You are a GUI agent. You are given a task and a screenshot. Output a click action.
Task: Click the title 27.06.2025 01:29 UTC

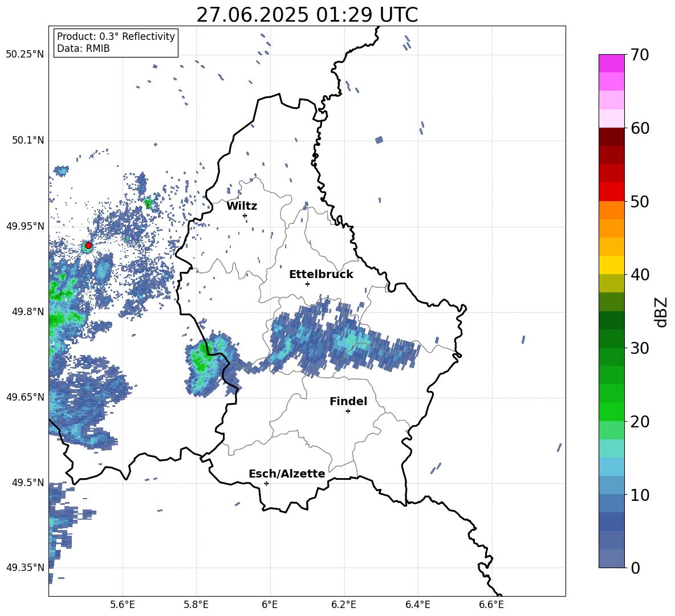tap(307, 15)
